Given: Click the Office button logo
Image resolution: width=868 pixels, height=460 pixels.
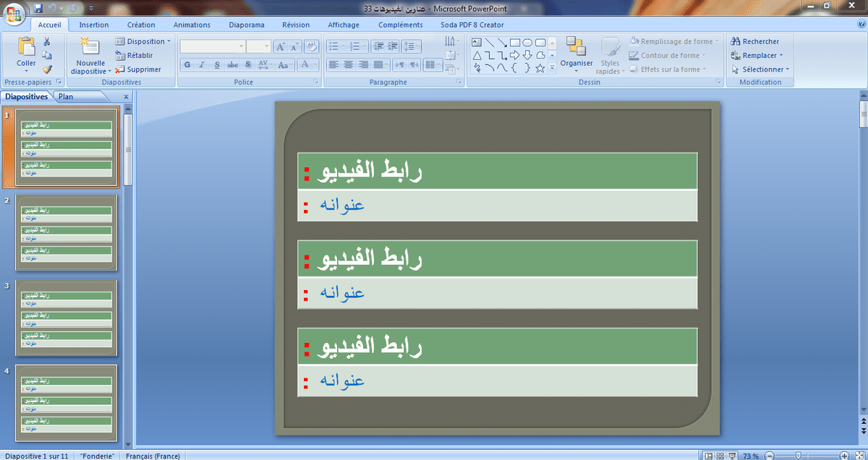Looking at the screenshot, I should (14, 13).
